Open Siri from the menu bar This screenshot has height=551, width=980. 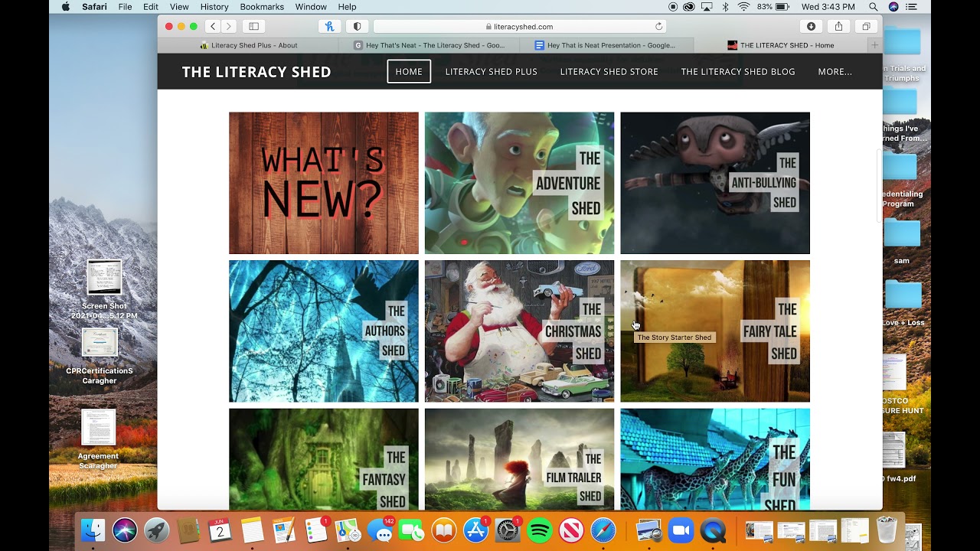tap(893, 7)
